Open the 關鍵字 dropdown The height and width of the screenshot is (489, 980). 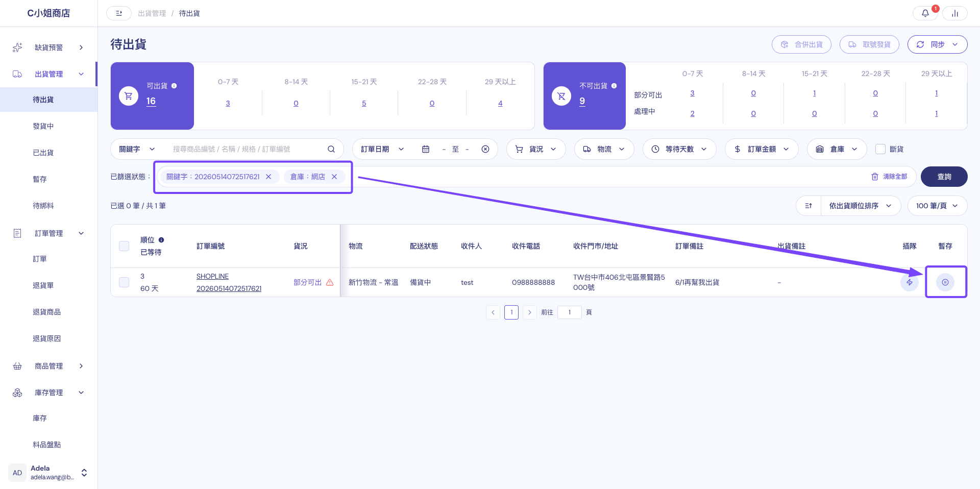(137, 149)
